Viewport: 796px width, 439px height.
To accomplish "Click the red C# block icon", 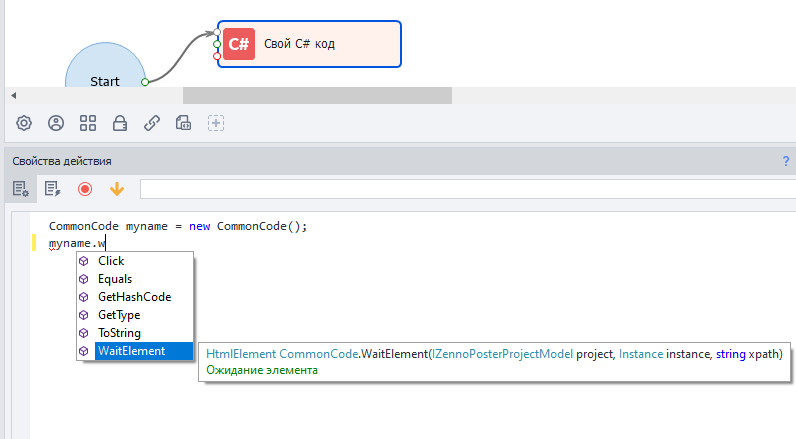I will (x=239, y=44).
